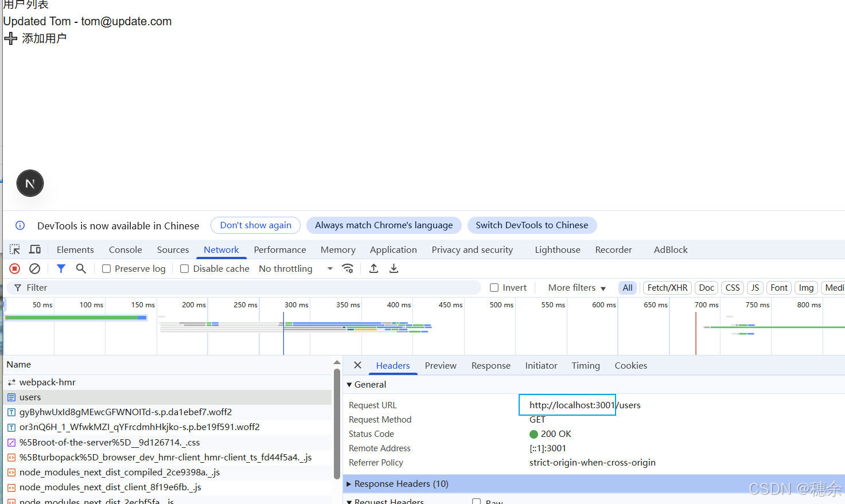Screen dimensions: 845x504
Task: Tick the Disable cache checkbox
Action: 184,268
